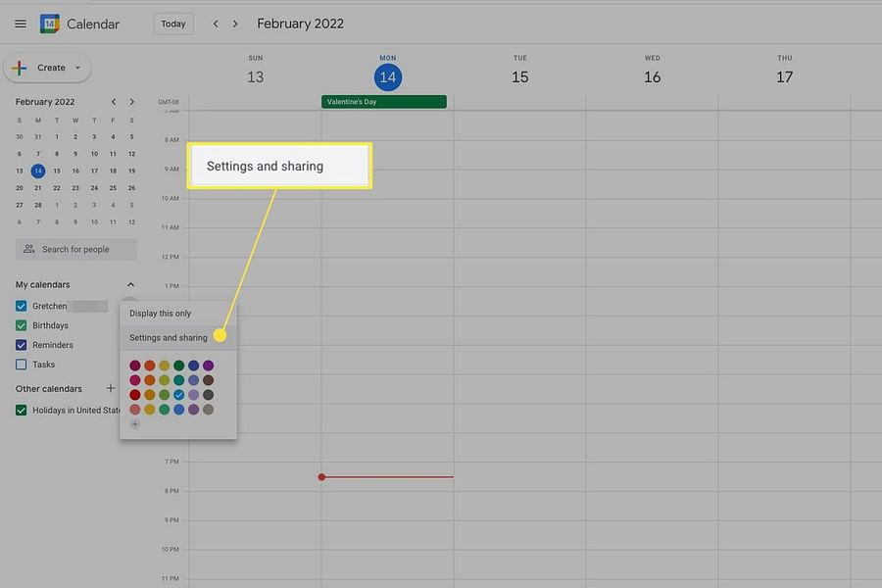Pick the purple color swatch for the calendar
The width and height of the screenshot is (882, 588).
tap(207, 365)
